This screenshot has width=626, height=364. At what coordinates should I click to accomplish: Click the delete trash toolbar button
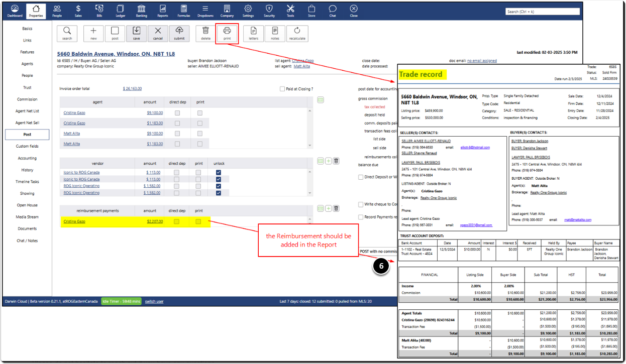[206, 33]
